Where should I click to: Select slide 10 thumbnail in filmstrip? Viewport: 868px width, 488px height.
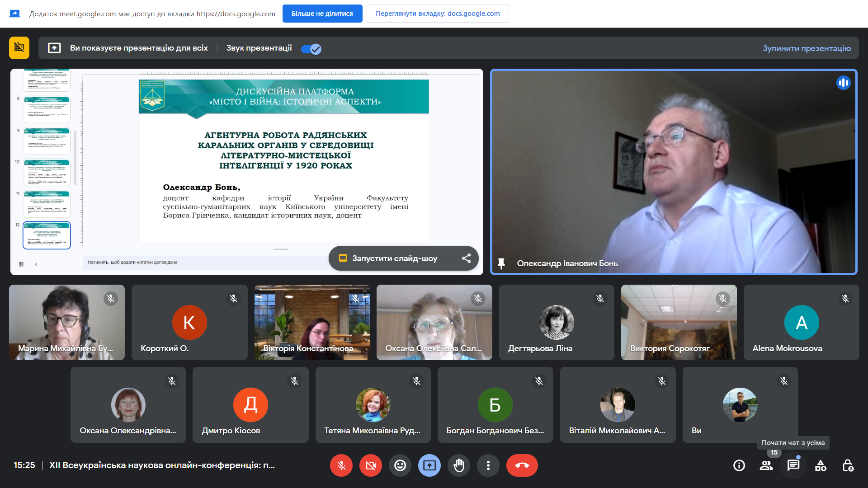47,172
